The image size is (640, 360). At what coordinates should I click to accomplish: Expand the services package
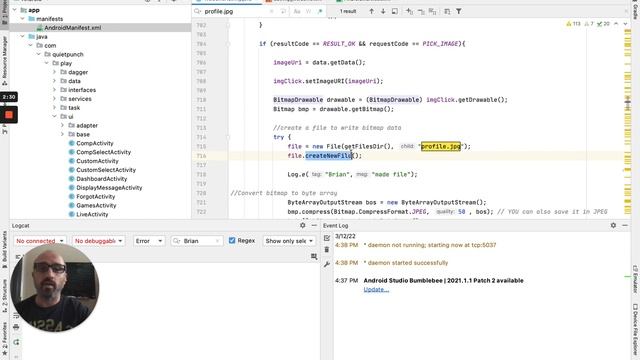54,99
